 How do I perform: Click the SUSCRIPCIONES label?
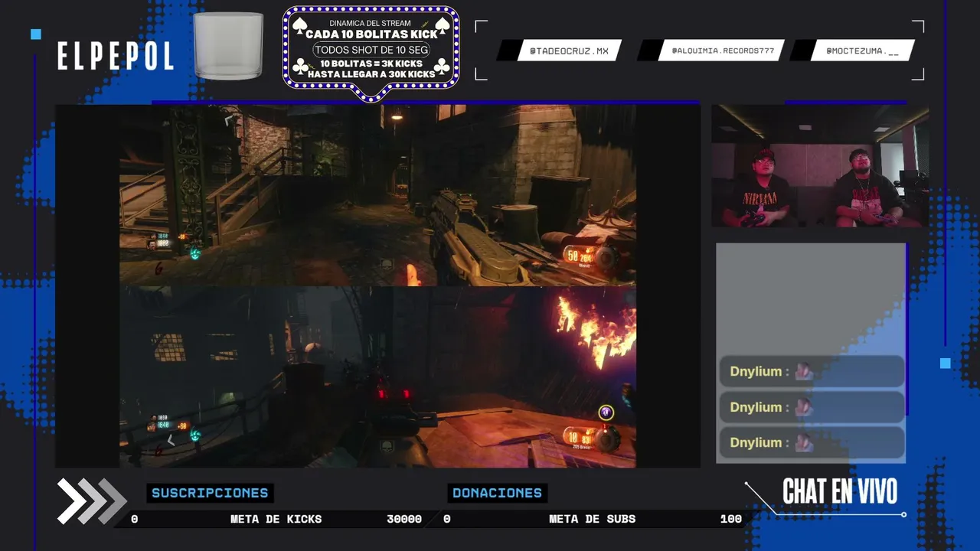click(x=210, y=493)
